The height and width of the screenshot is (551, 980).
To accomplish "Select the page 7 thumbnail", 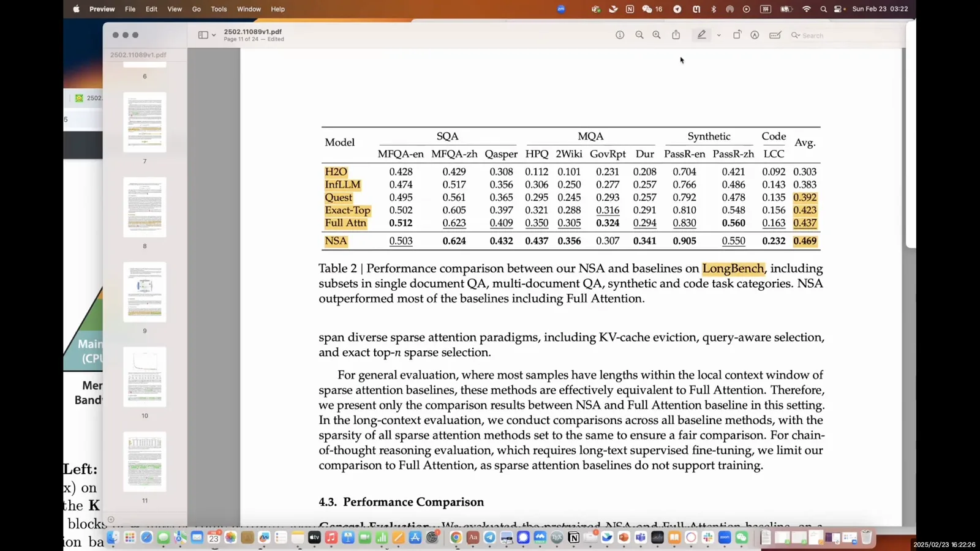I will (145, 122).
